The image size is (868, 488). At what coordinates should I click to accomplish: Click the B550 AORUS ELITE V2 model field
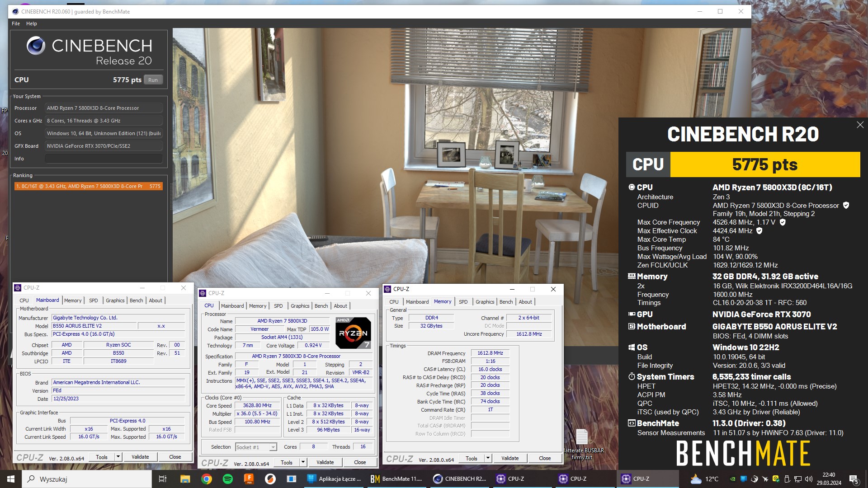pos(94,326)
